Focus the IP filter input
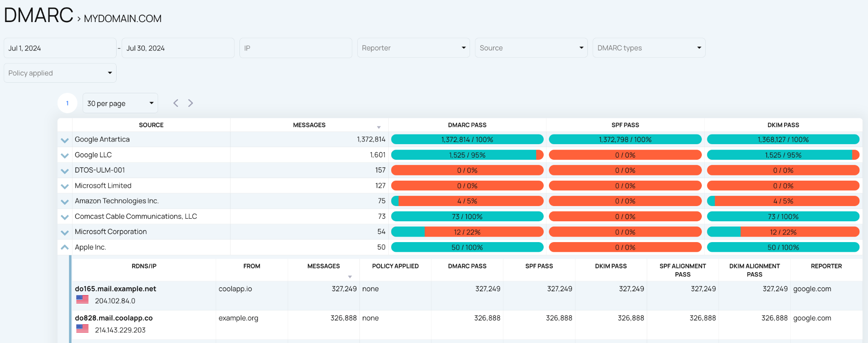 (x=295, y=48)
